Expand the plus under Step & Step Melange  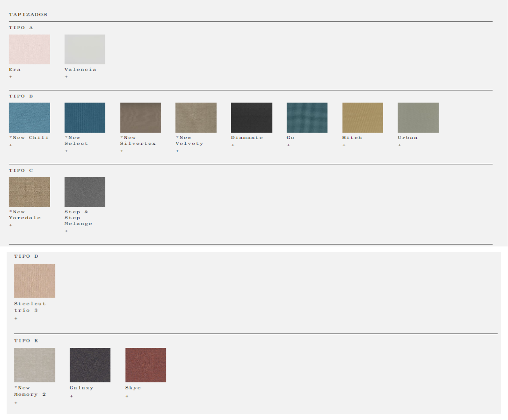click(x=66, y=231)
